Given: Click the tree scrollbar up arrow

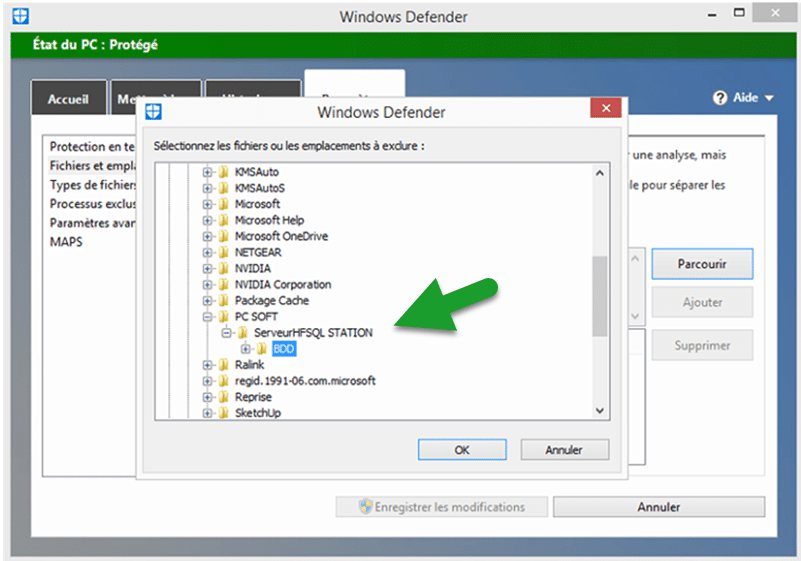Looking at the screenshot, I should 600,173.
